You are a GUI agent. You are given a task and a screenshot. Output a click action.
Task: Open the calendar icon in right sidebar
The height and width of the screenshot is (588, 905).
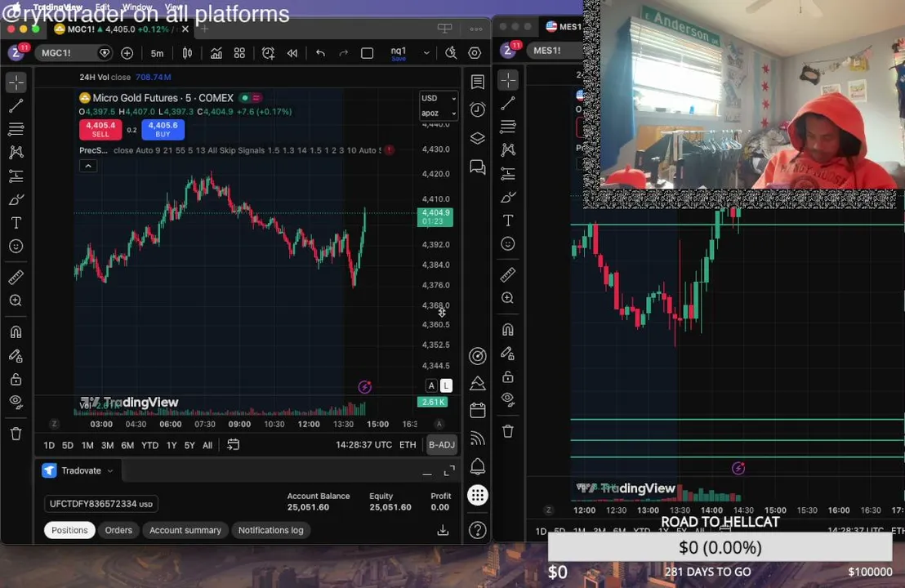(x=477, y=411)
